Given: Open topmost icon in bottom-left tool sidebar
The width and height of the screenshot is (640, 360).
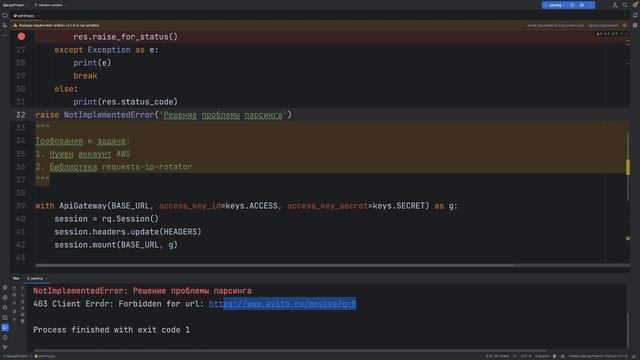Looking at the screenshot, I should 5,288.
